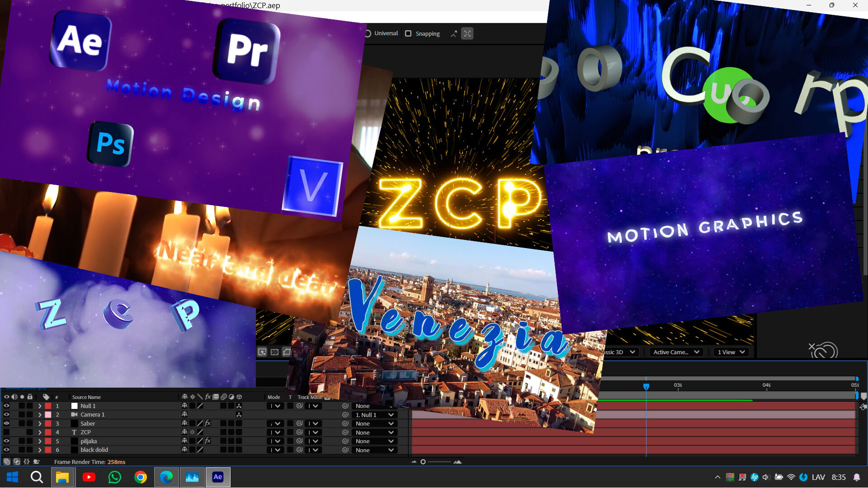Click the red label swatch of ZCP layer
Screen dimensions: 868x488
click(x=48, y=432)
